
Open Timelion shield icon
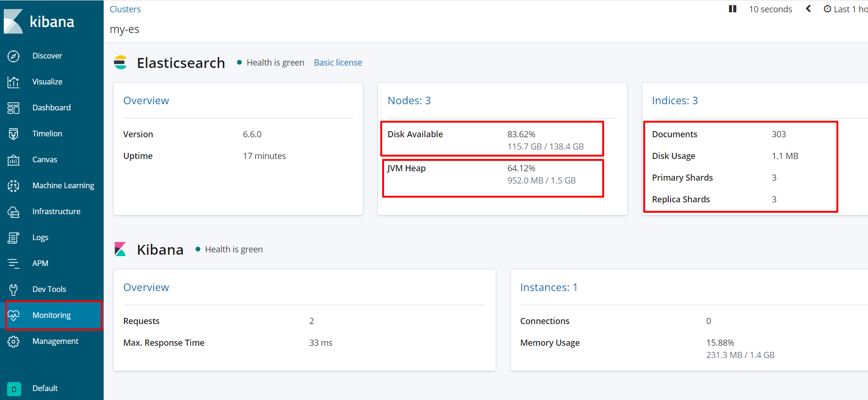[x=14, y=134]
